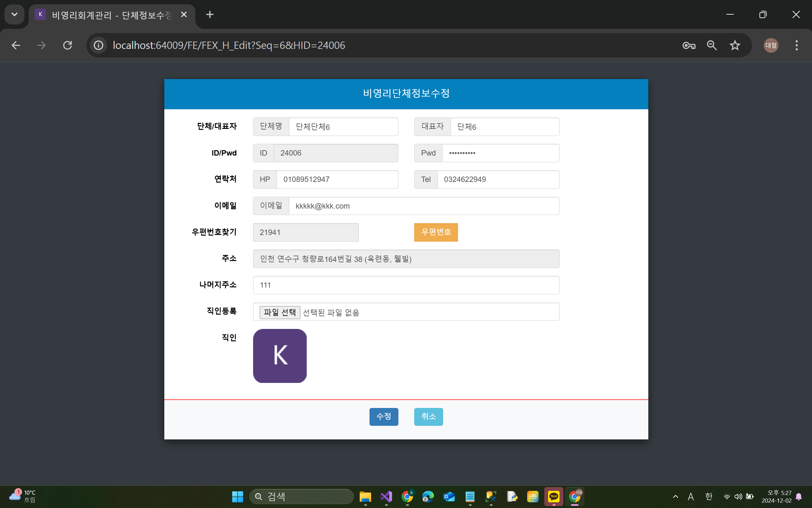
Task: Close the 비영리회계관리 tab
Action: [x=184, y=15]
